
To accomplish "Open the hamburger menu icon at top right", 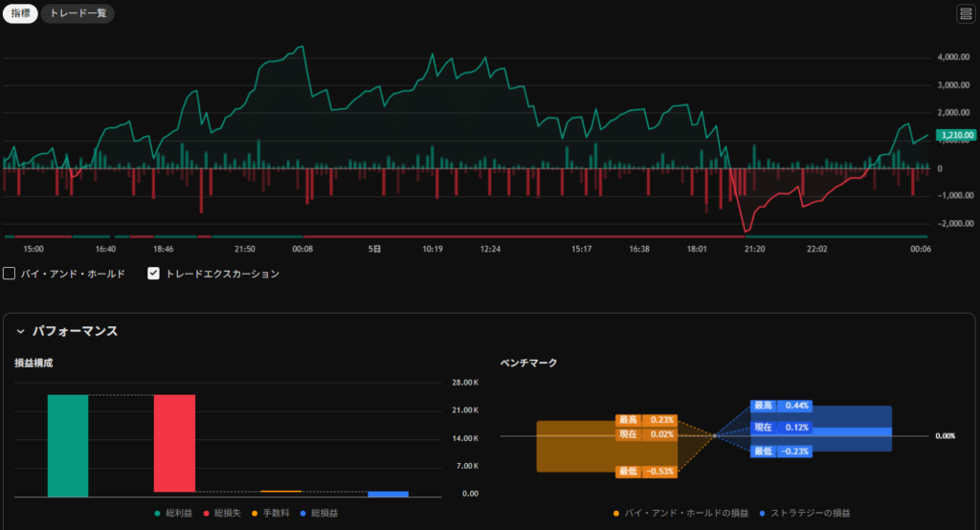I will click(x=965, y=13).
